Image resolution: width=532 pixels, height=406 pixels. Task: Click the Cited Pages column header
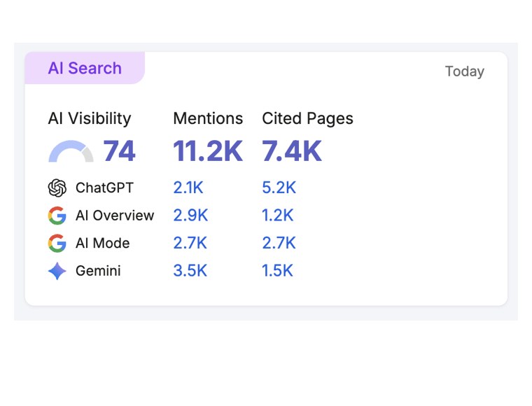coord(307,119)
